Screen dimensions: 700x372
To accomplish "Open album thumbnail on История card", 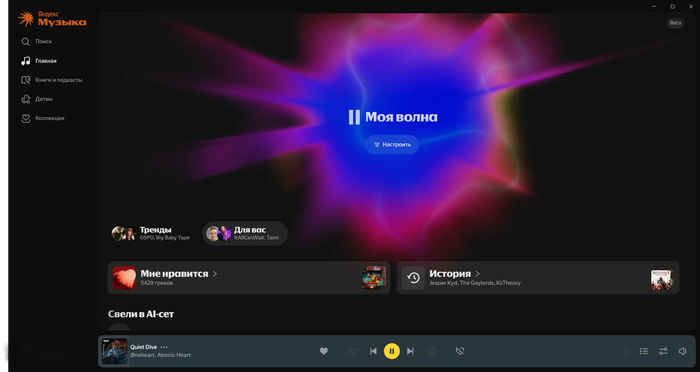I will pos(662,278).
